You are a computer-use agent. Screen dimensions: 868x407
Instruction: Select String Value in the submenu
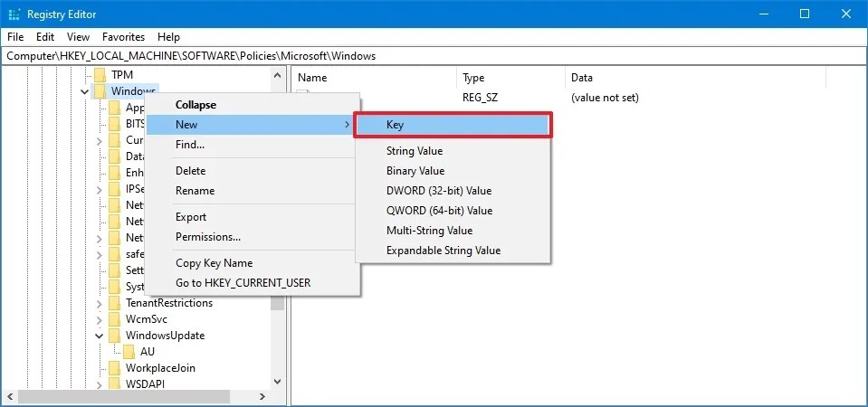point(453,151)
